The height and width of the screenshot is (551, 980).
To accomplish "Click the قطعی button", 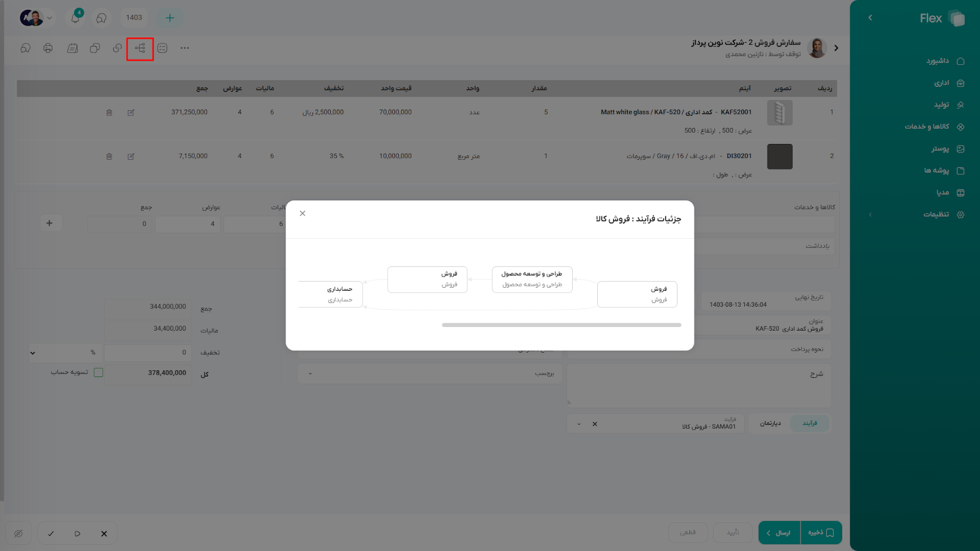I will (x=688, y=533).
